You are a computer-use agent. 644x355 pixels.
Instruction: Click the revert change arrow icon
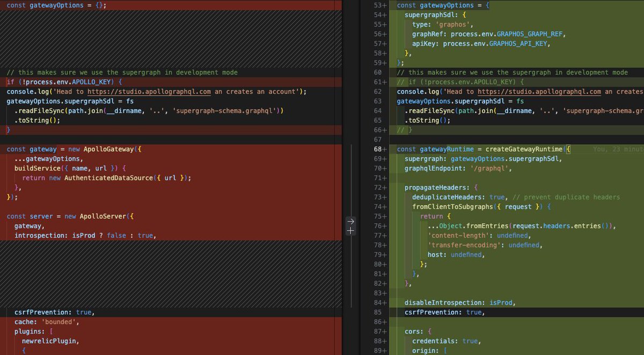pyautogui.click(x=350, y=221)
